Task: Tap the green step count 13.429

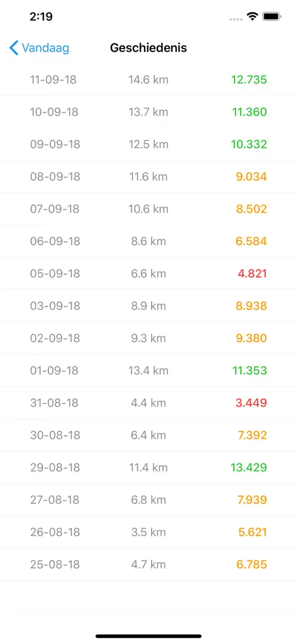Action: [249, 467]
